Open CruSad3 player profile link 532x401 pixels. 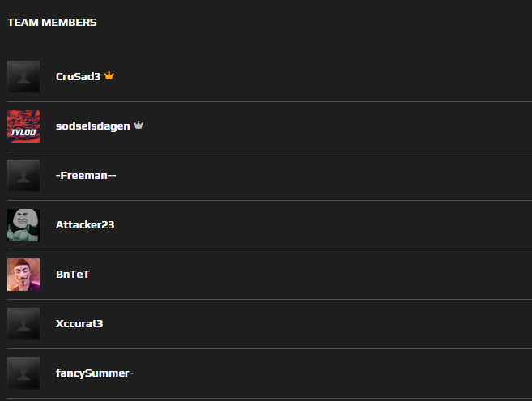78,77
